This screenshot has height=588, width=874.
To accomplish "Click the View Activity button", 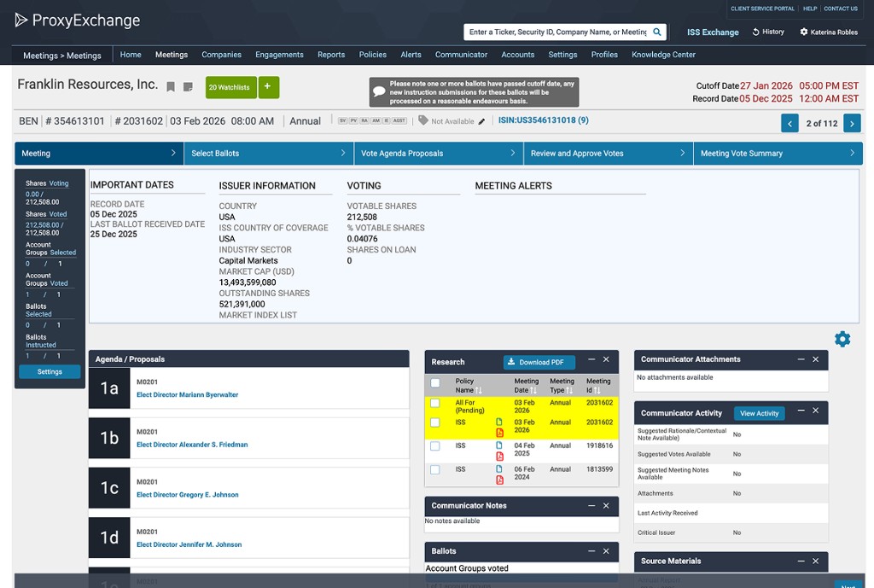I will pyautogui.click(x=759, y=414).
